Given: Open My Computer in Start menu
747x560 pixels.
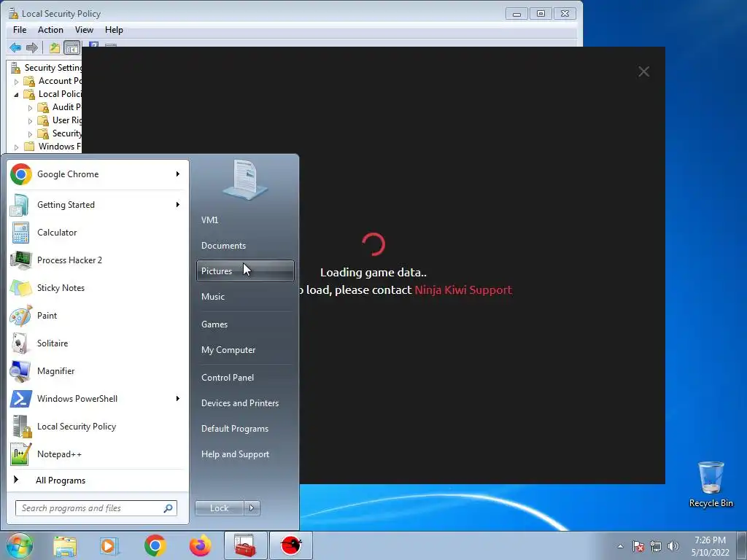Looking at the screenshot, I should (245, 350).
